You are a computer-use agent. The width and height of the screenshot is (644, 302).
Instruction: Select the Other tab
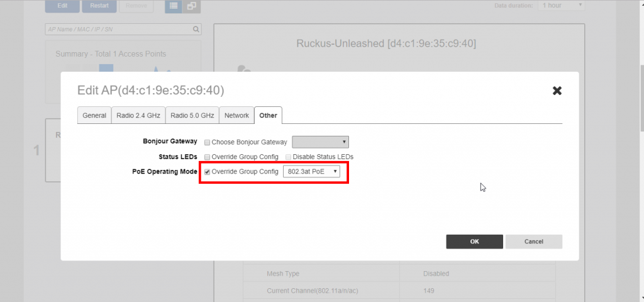(268, 116)
